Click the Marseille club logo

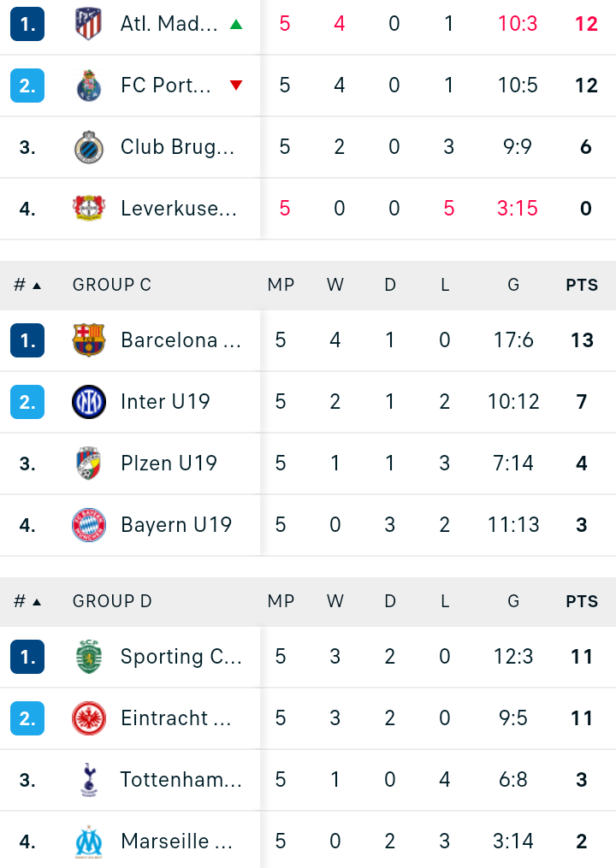(89, 841)
